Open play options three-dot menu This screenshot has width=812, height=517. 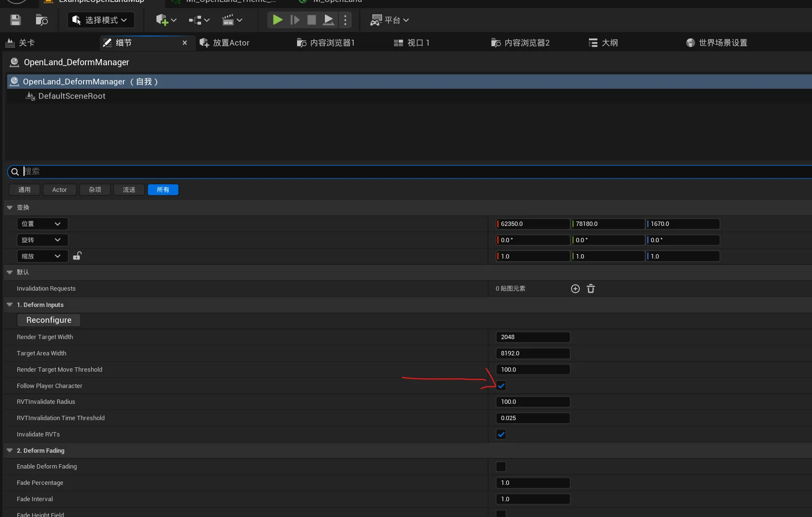point(345,20)
